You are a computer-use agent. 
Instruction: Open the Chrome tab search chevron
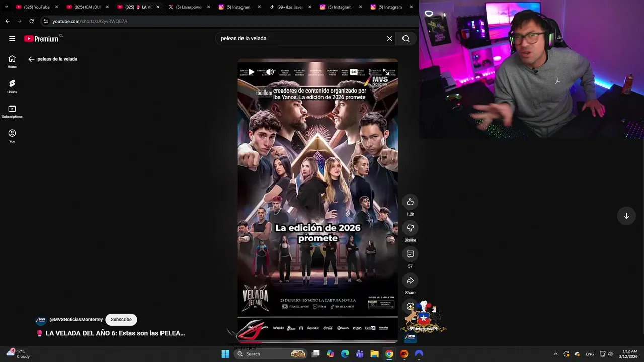point(7,7)
